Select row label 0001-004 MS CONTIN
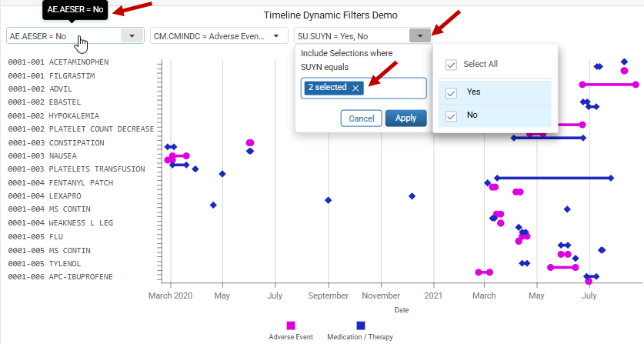 tap(49, 209)
